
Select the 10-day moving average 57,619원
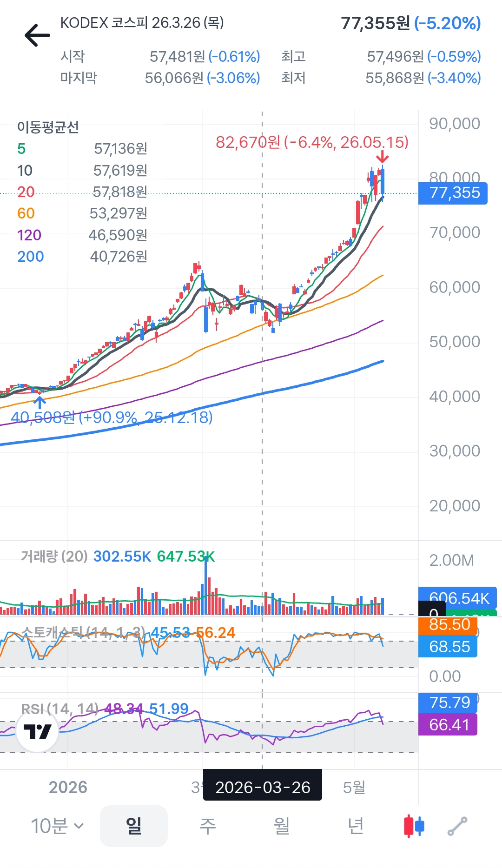pyautogui.click(x=82, y=171)
